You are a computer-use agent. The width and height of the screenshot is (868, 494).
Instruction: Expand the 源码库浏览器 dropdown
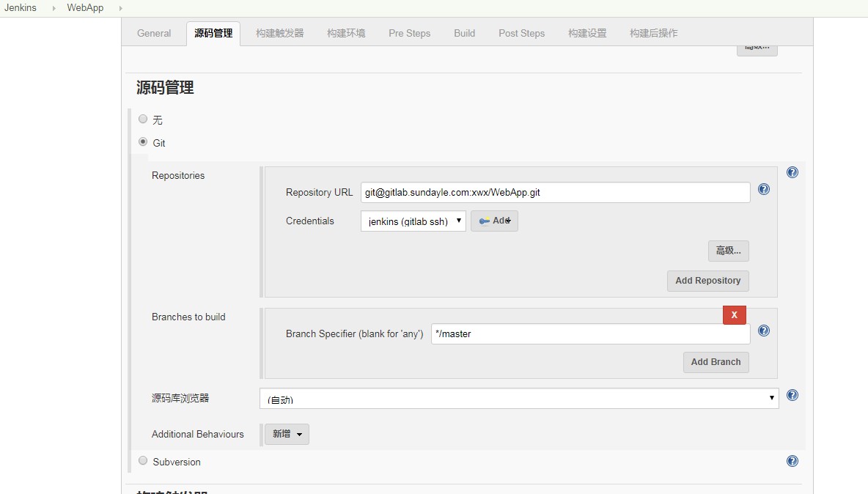click(x=518, y=398)
